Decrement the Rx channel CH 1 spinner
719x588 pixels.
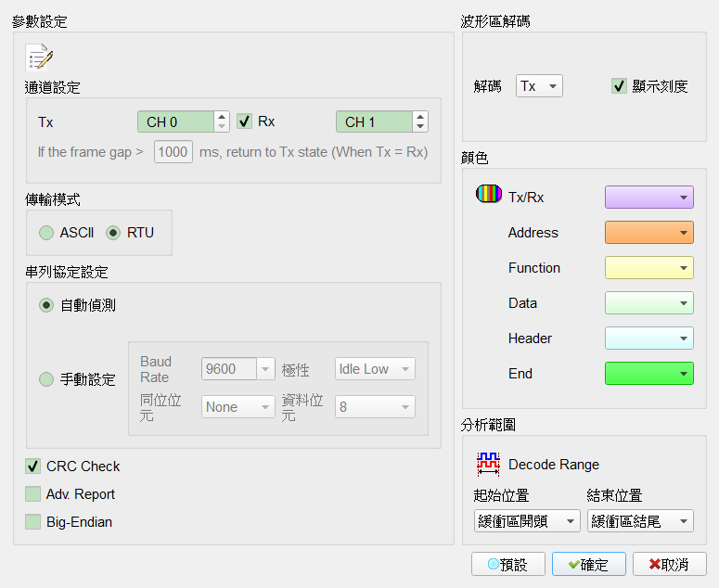click(420, 126)
